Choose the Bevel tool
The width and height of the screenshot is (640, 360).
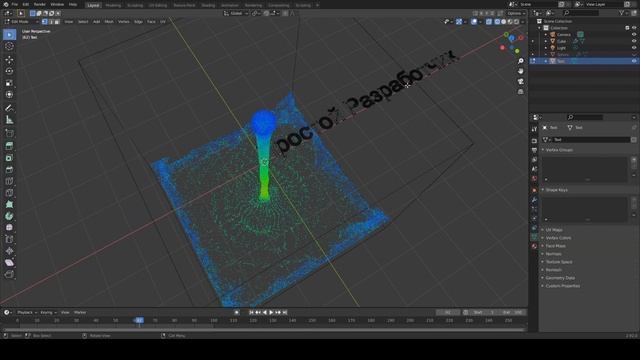pos(9,170)
